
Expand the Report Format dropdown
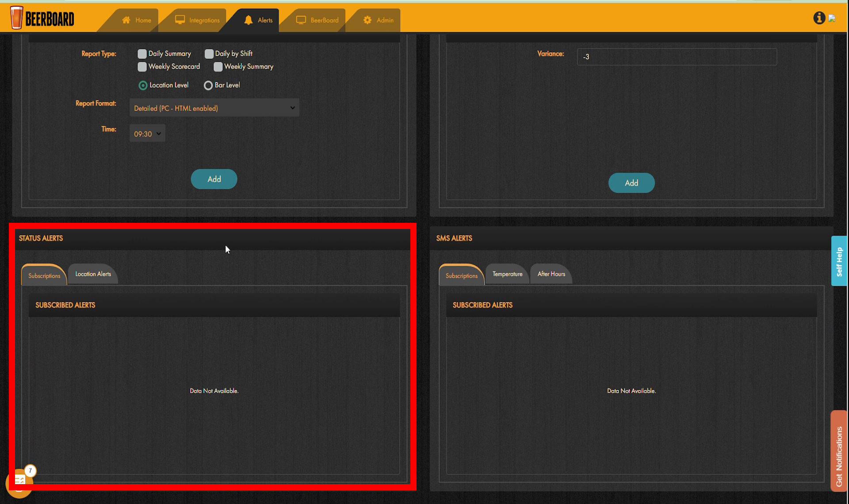coord(214,108)
